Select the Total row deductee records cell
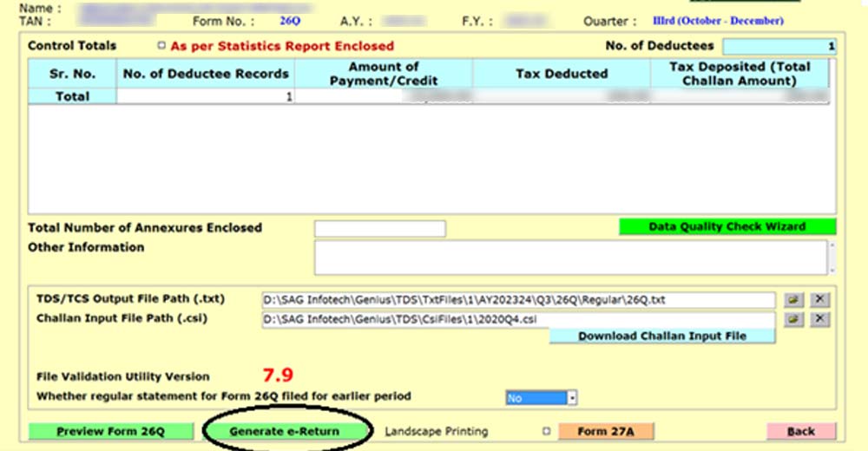Screen dimensions: 868x451 coord(206,97)
